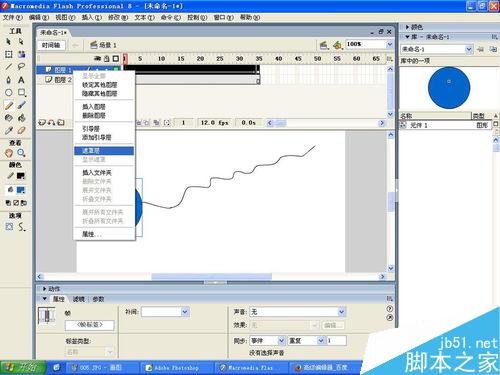Screen dimensions: 500x375
Task: Select the Pencil tool
Action: (9, 106)
